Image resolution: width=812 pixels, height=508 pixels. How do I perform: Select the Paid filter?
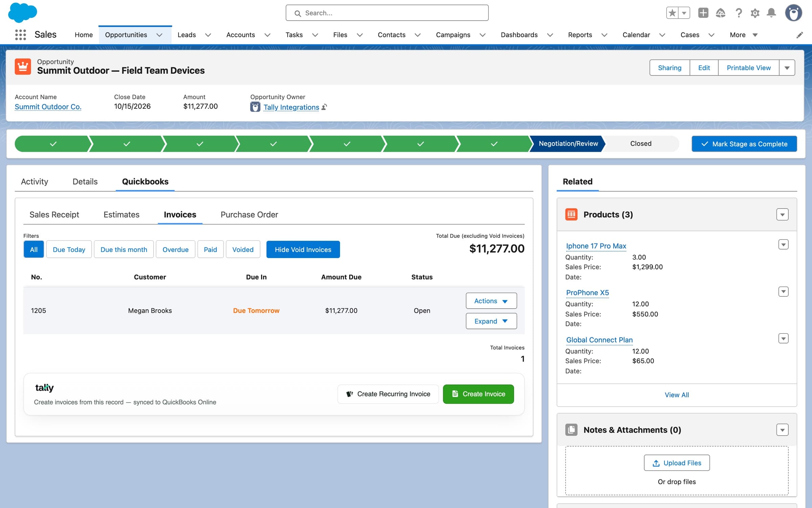click(x=210, y=249)
